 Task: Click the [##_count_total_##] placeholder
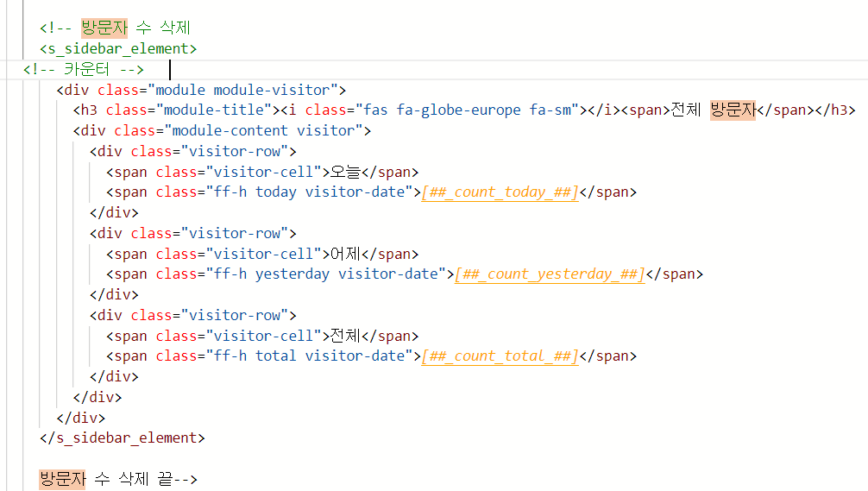pyautogui.click(x=500, y=356)
